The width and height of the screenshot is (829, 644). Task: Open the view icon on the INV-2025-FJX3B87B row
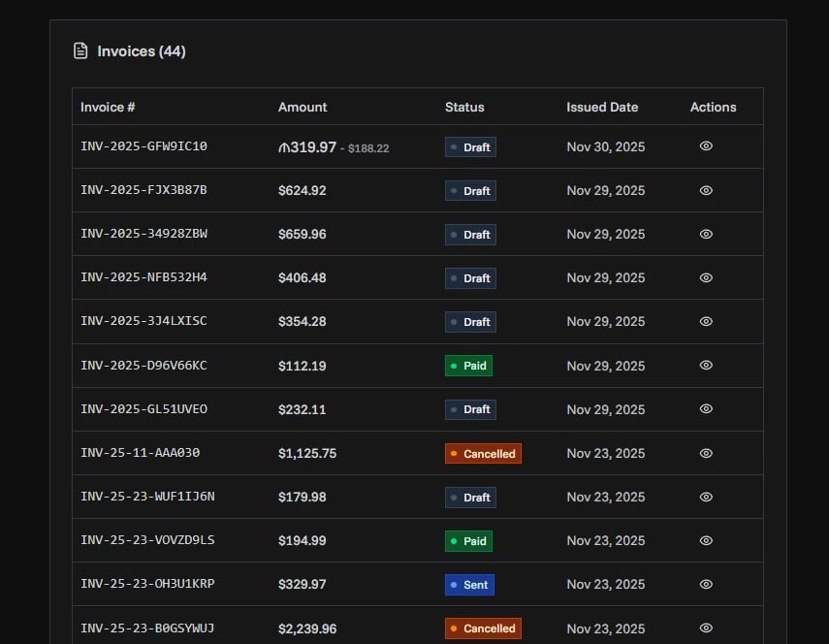[705, 190]
